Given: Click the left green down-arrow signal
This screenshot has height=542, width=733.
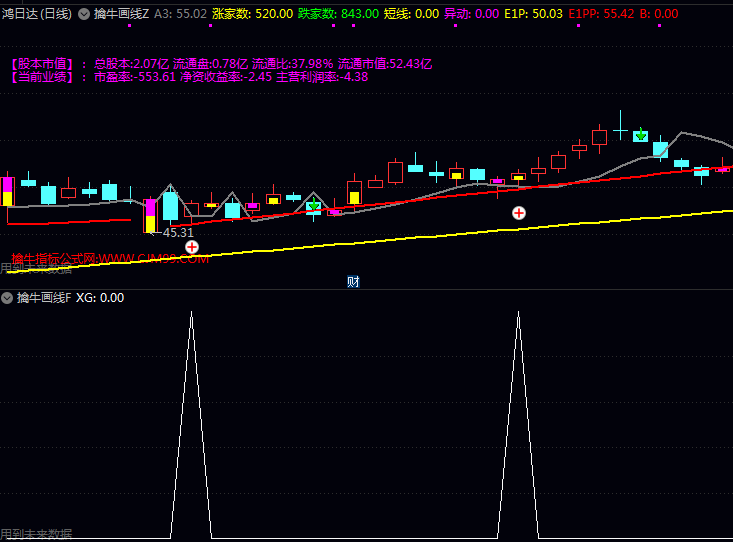Looking at the screenshot, I should point(314,206).
